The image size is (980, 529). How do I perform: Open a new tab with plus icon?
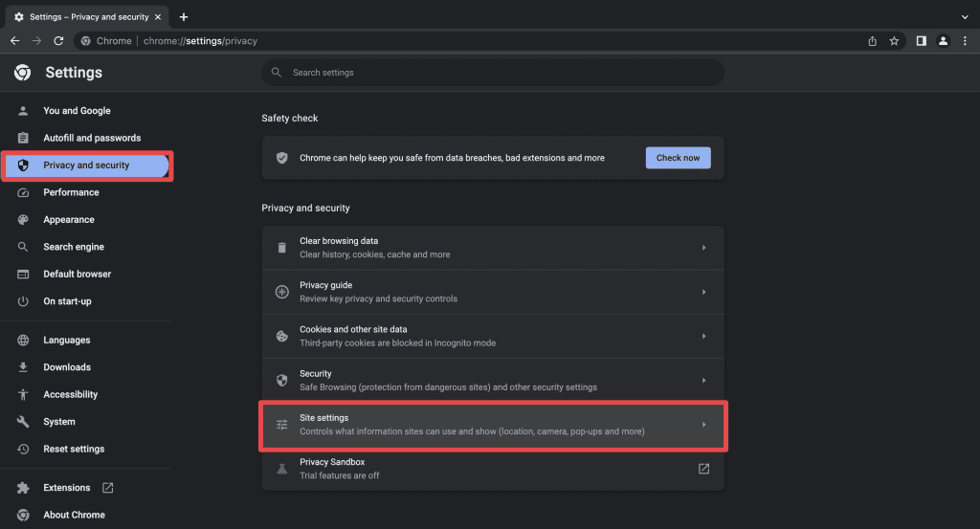point(184,17)
